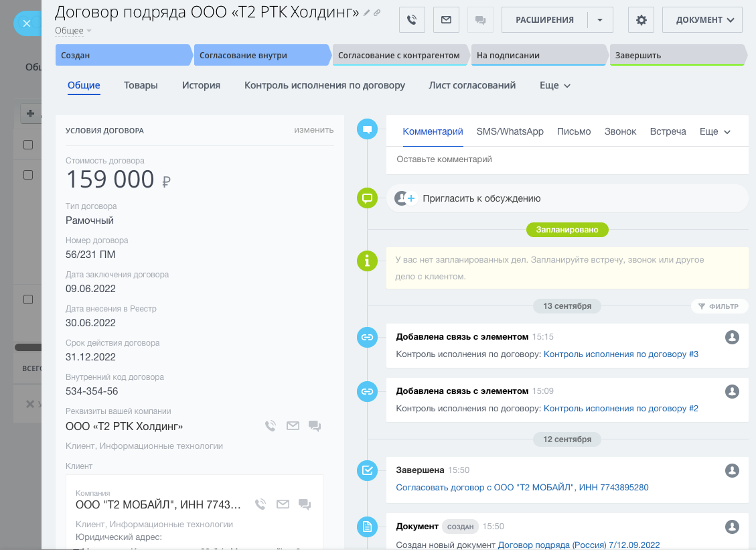The image size is (756, 550).
Task: Expand the Расширения dropdown arrow
Action: point(600,20)
